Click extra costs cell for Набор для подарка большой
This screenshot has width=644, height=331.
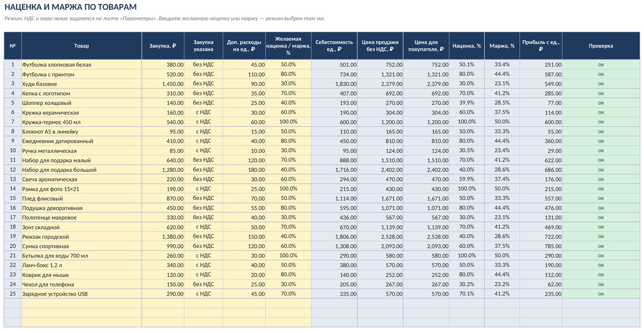244,170
